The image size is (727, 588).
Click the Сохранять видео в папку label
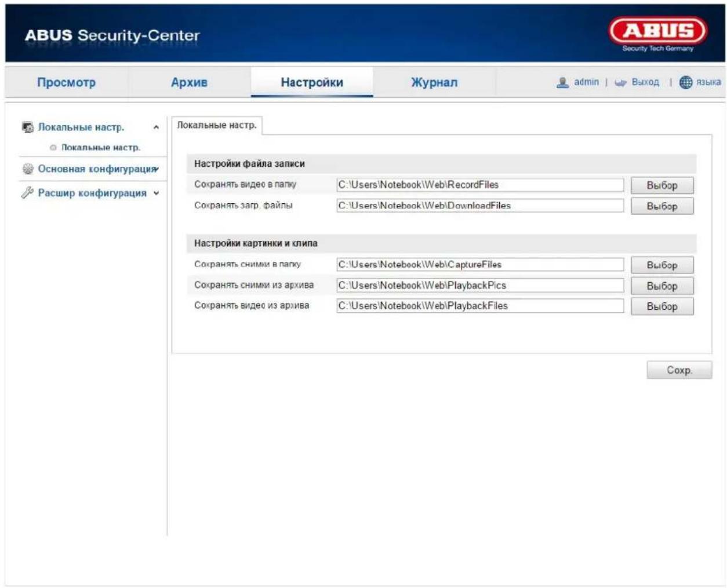point(245,184)
